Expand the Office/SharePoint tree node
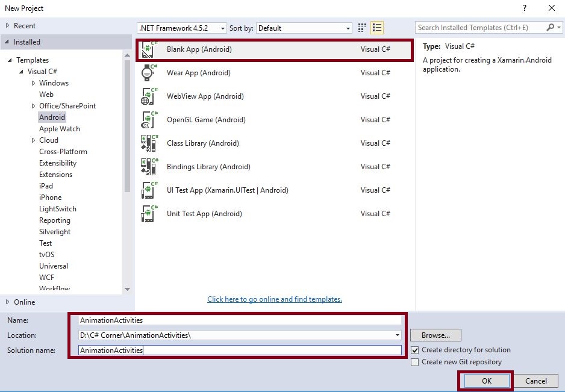This screenshot has width=565, height=392. click(33, 106)
